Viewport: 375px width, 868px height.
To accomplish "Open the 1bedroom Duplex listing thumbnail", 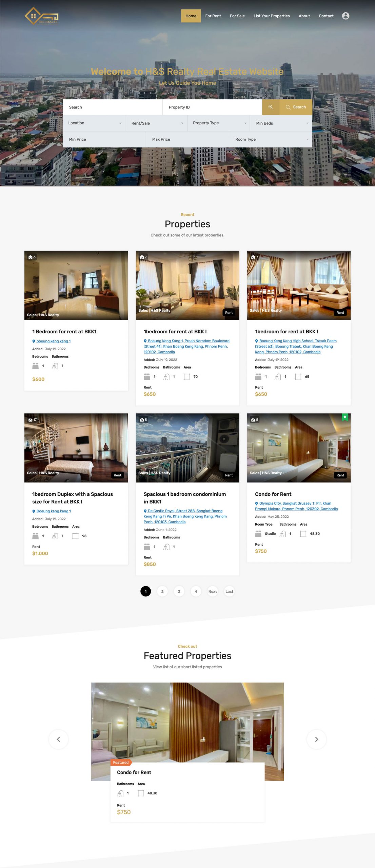I will (76, 448).
